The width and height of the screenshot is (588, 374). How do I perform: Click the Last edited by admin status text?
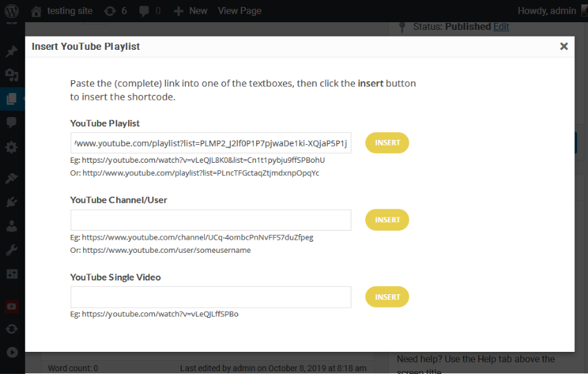pyautogui.click(x=273, y=368)
